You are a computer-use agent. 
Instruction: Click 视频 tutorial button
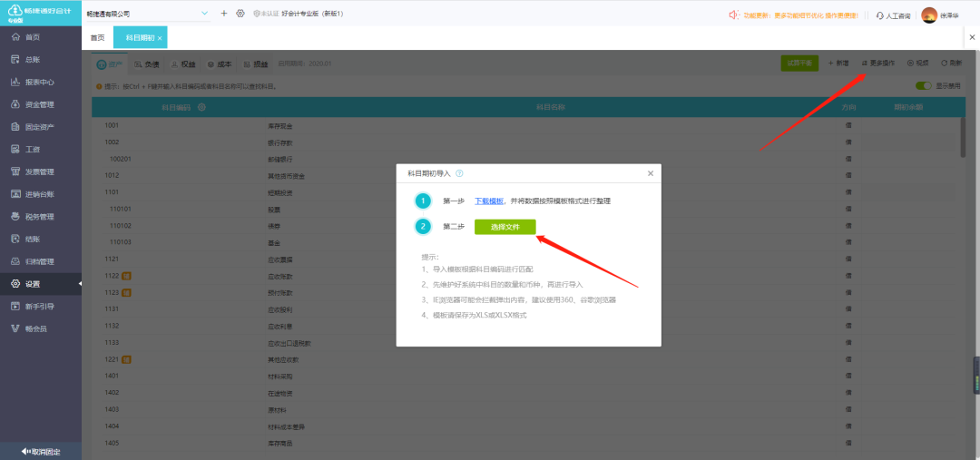tap(917, 64)
